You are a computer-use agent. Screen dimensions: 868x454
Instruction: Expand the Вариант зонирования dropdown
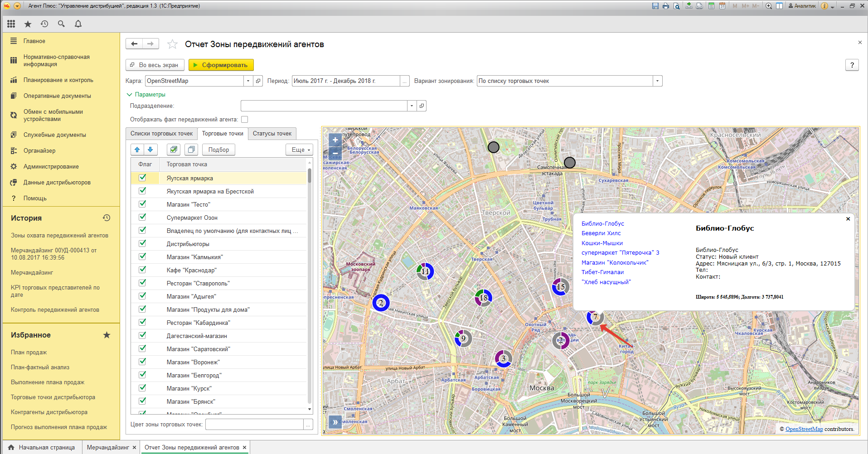tap(657, 81)
